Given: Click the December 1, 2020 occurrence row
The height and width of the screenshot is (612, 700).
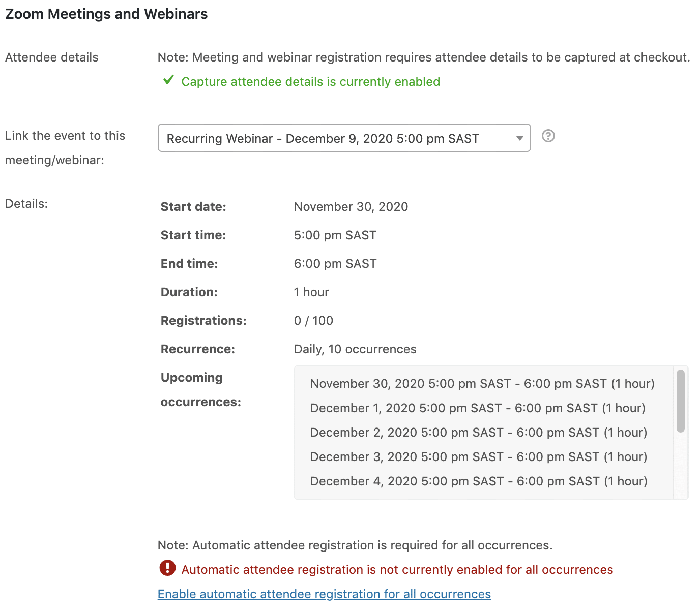Looking at the screenshot, I should (x=478, y=408).
